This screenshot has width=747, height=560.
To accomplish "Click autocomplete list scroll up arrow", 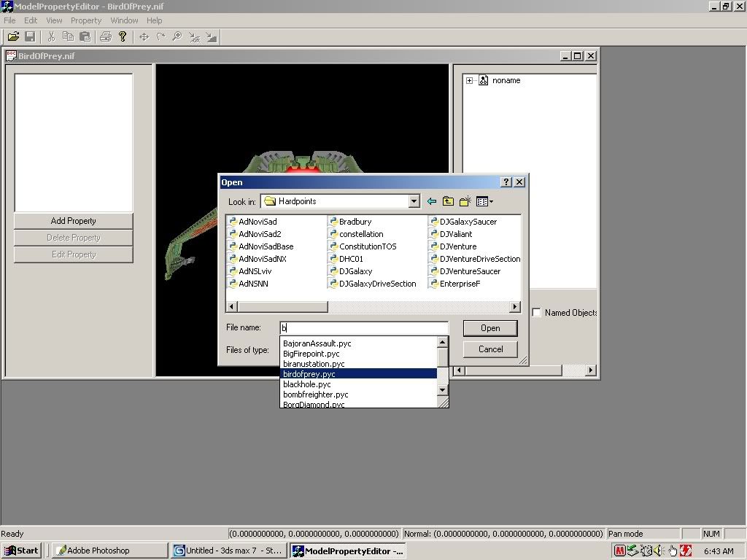I will click(x=443, y=343).
